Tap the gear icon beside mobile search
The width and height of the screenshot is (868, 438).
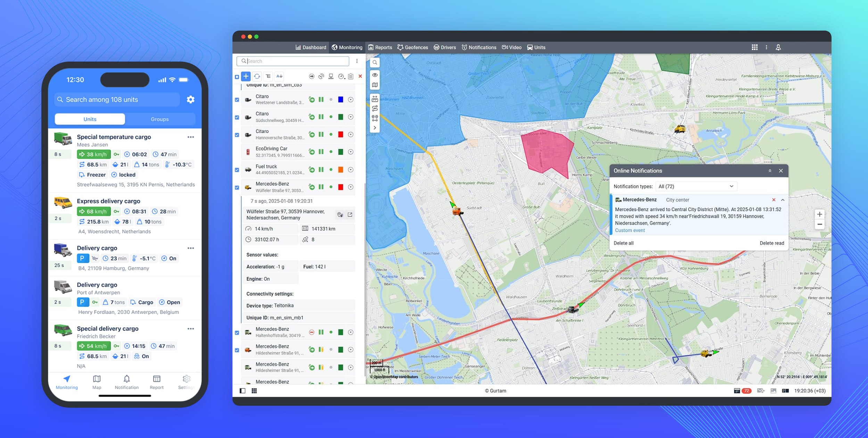[x=190, y=100]
